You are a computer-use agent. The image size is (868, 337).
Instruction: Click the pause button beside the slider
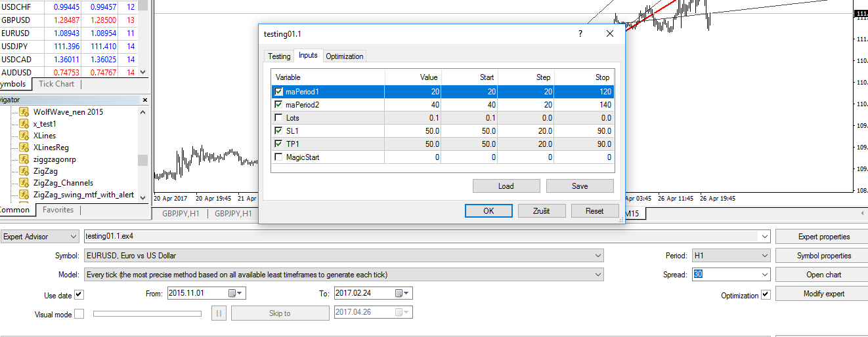tap(219, 313)
